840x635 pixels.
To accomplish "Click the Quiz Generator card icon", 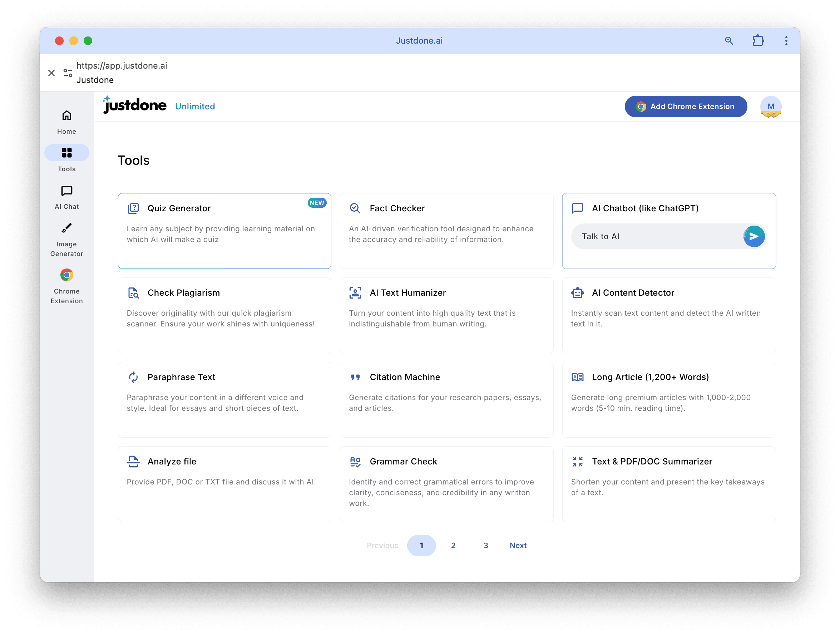I will tap(133, 208).
